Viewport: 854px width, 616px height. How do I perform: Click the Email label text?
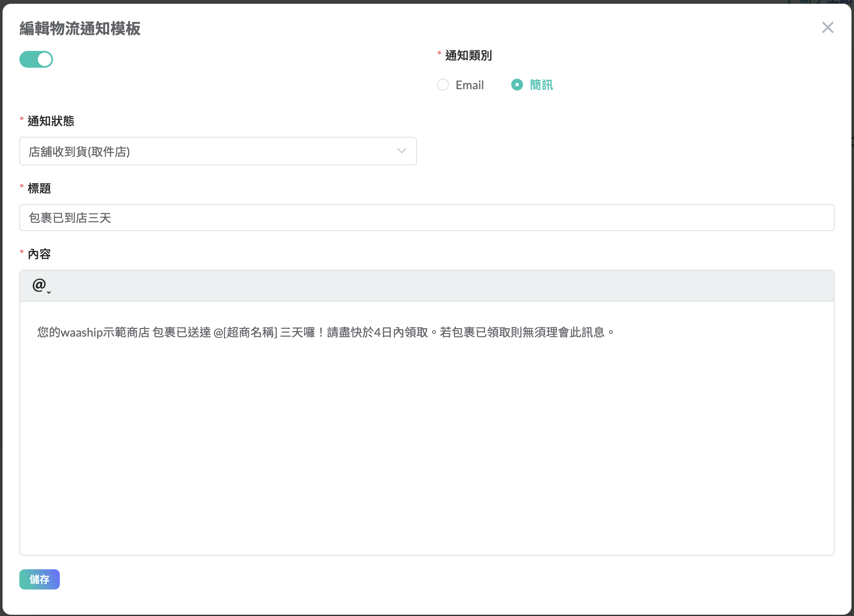pos(470,85)
